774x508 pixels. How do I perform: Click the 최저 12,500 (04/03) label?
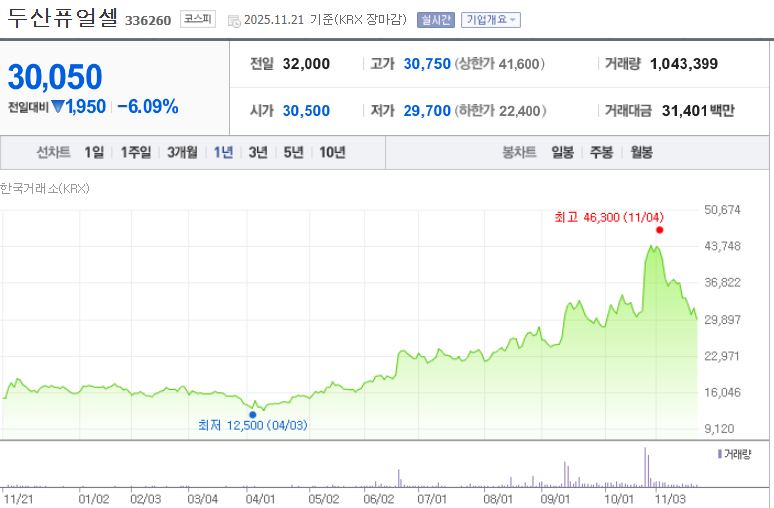tap(253, 425)
